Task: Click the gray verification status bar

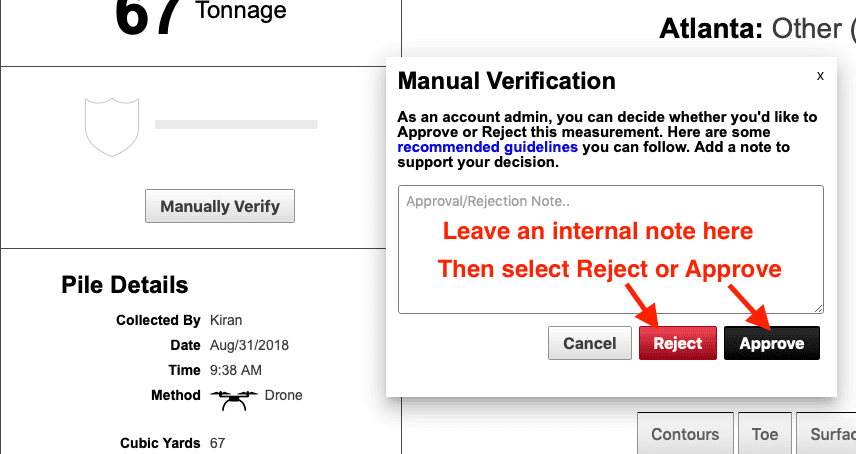Action: pyautogui.click(x=235, y=125)
